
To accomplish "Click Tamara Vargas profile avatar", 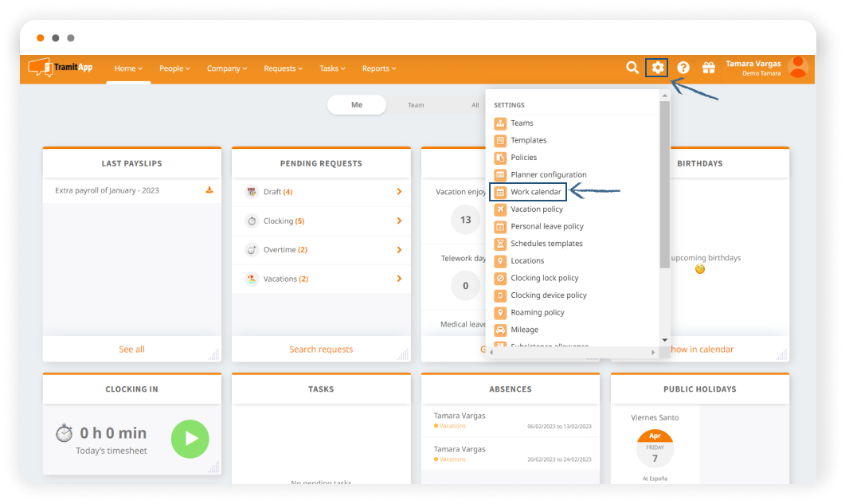I will 797,68.
